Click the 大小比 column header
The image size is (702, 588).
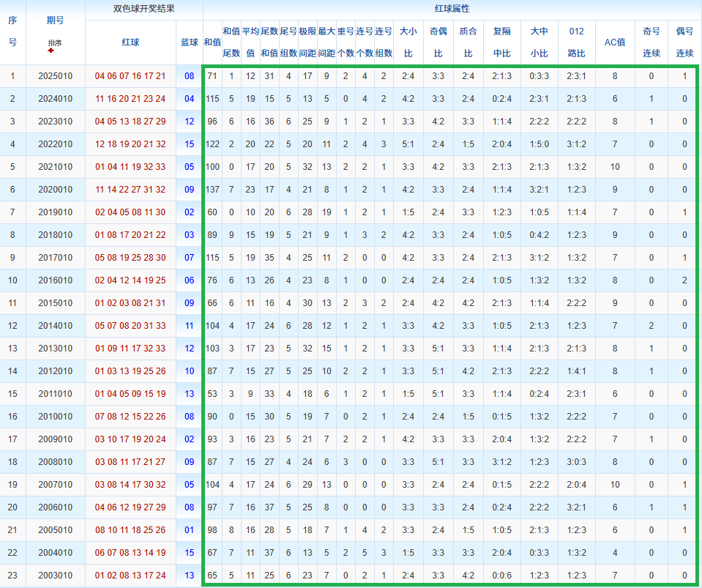[408, 42]
